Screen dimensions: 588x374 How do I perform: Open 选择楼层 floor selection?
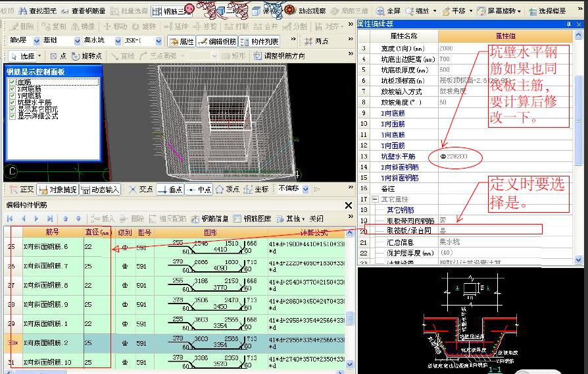point(547,11)
